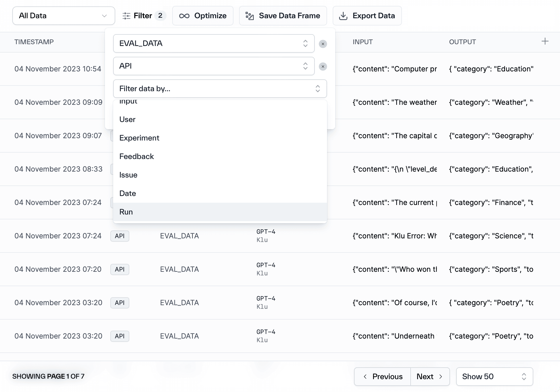Open the Filter data by combo box
Image resolution: width=560 pixels, height=392 pixels.
[220, 89]
